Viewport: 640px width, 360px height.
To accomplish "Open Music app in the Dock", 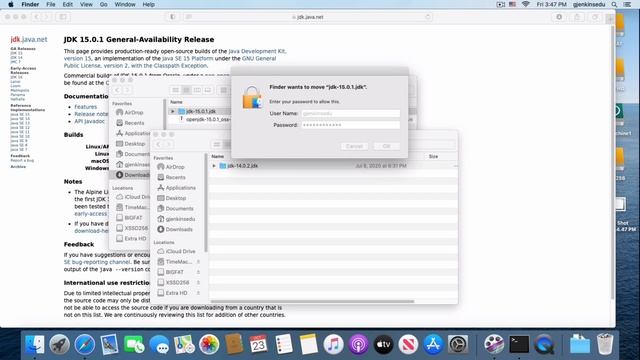I will (333, 344).
